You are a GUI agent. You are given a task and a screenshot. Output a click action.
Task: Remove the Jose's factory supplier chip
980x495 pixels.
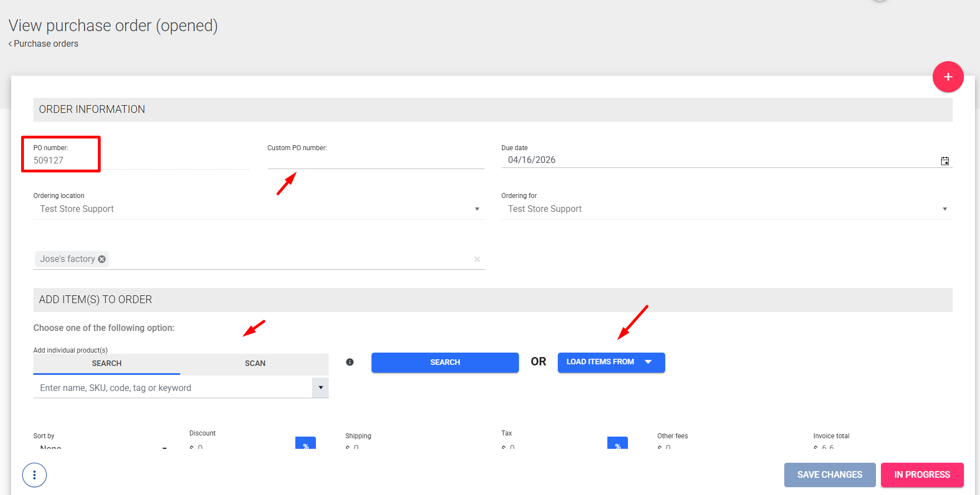(102, 259)
